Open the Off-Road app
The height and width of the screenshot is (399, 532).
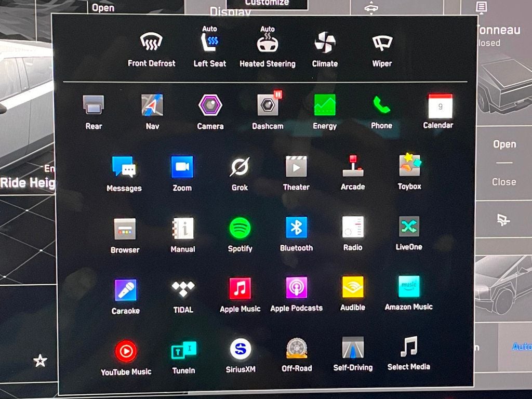pos(297,355)
